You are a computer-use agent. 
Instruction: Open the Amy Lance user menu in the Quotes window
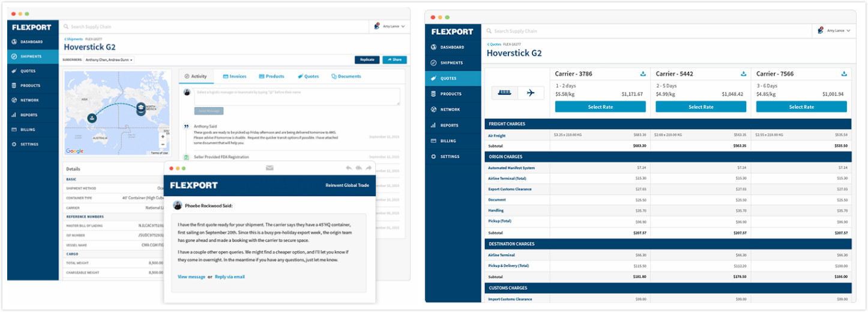pos(838,30)
